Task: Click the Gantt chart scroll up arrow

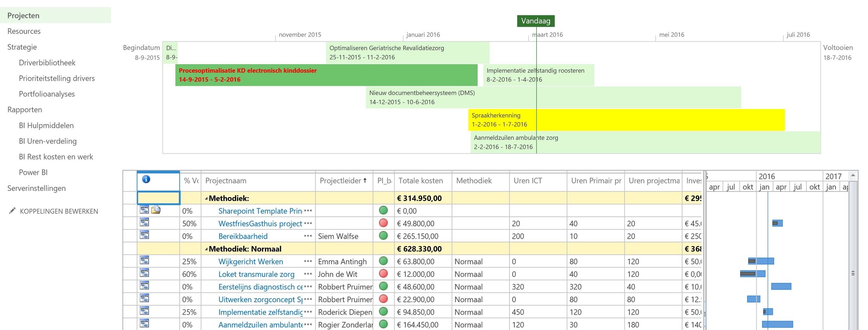Action: pos(853,176)
